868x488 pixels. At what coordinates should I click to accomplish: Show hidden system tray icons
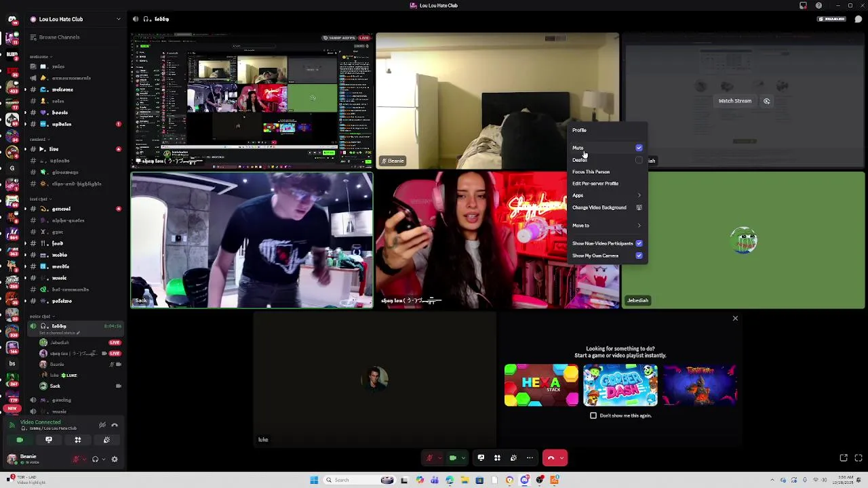[772, 480]
